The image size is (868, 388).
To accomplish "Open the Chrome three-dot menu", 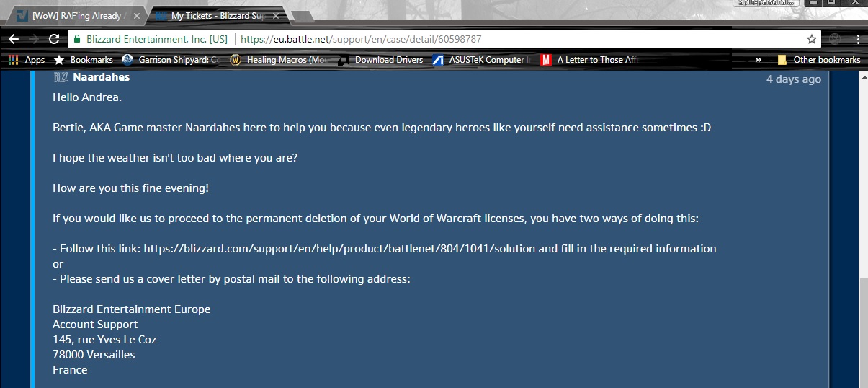I will tap(857, 39).
